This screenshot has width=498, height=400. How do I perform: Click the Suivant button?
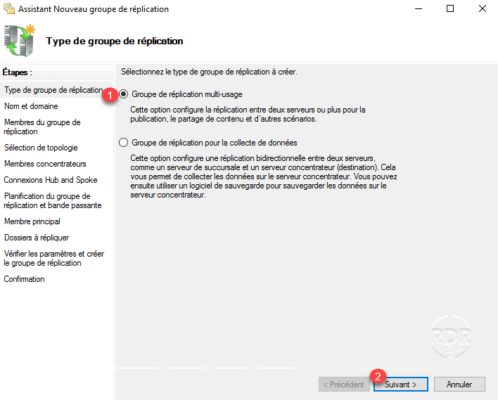(x=401, y=384)
